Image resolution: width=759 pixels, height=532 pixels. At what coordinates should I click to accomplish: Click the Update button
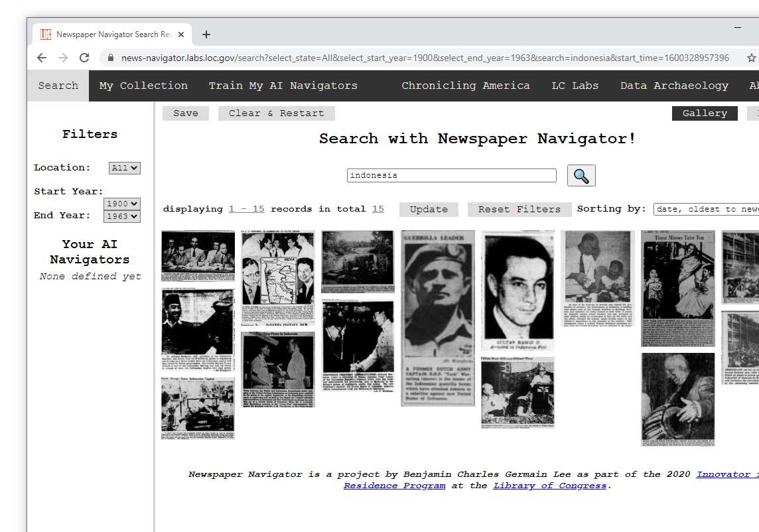(x=429, y=210)
